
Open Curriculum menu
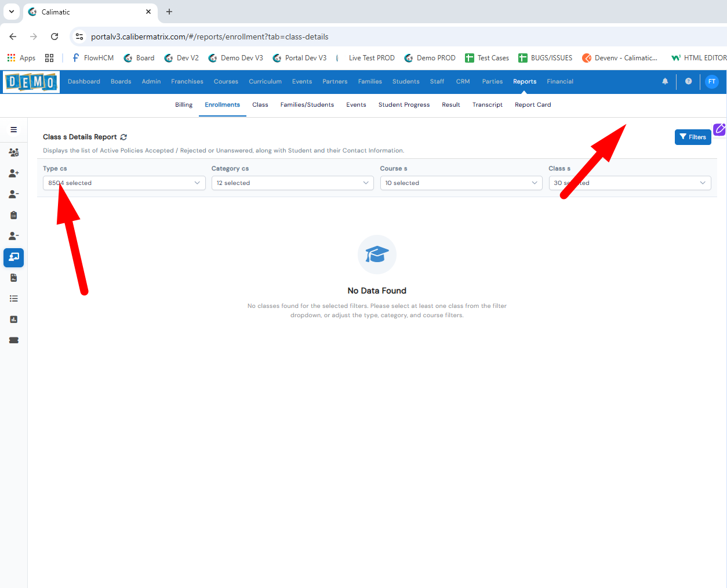pos(266,82)
